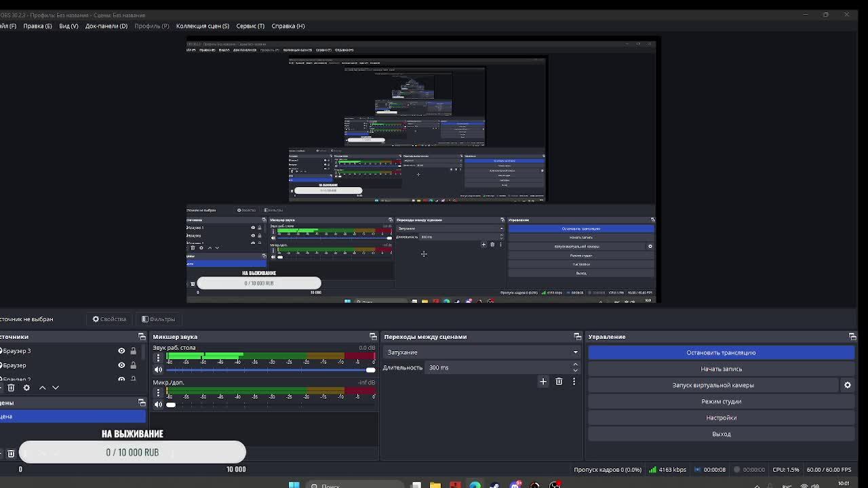The height and width of the screenshot is (488, 868).
Task: Toggle lock on Браузер 3 source
Action: point(133,351)
